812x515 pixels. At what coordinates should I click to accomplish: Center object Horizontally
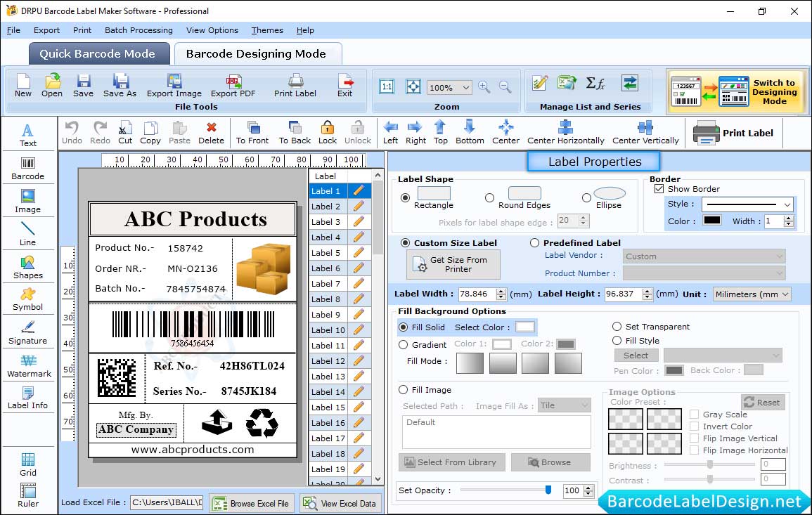coord(565,133)
